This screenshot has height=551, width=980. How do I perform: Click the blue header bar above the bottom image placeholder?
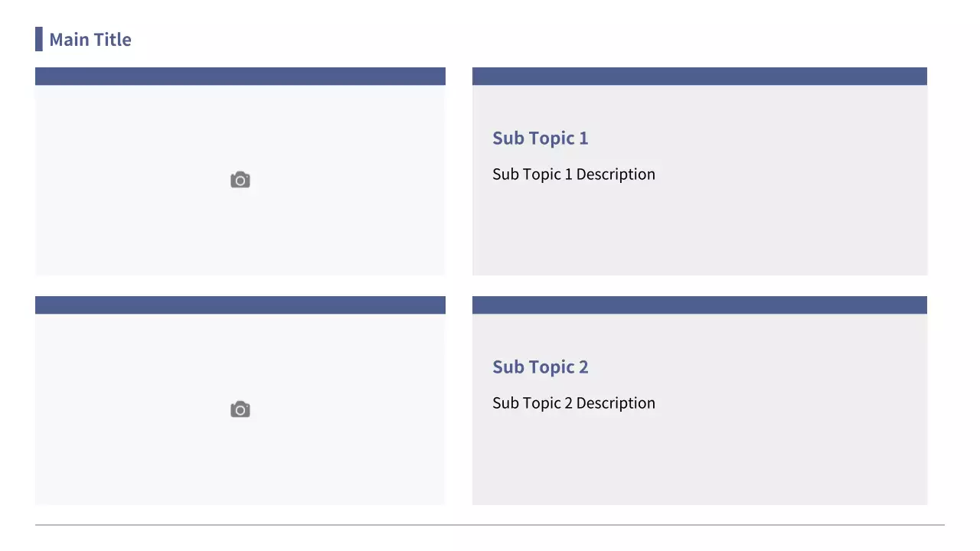pos(240,305)
